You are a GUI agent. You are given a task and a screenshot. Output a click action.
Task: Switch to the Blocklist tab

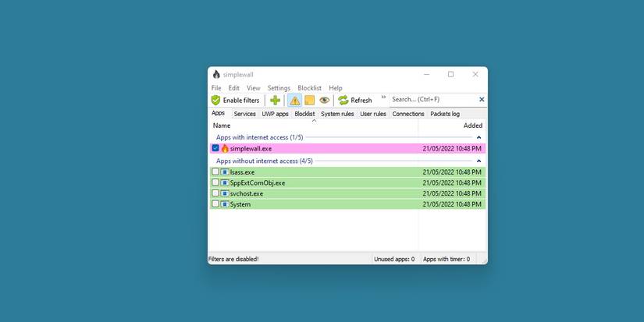tap(304, 114)
